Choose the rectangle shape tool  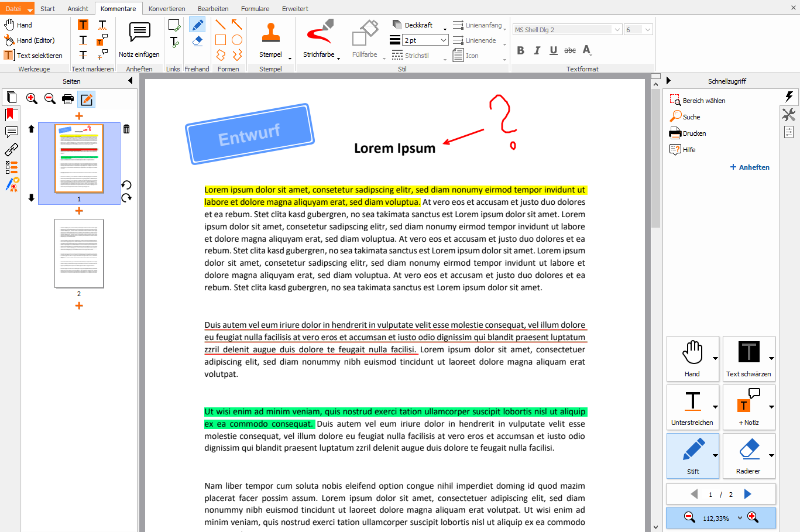221,40
